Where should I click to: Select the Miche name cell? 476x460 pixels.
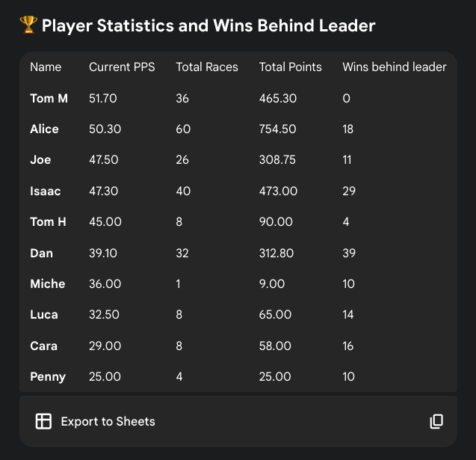click(x=47, y=284)
